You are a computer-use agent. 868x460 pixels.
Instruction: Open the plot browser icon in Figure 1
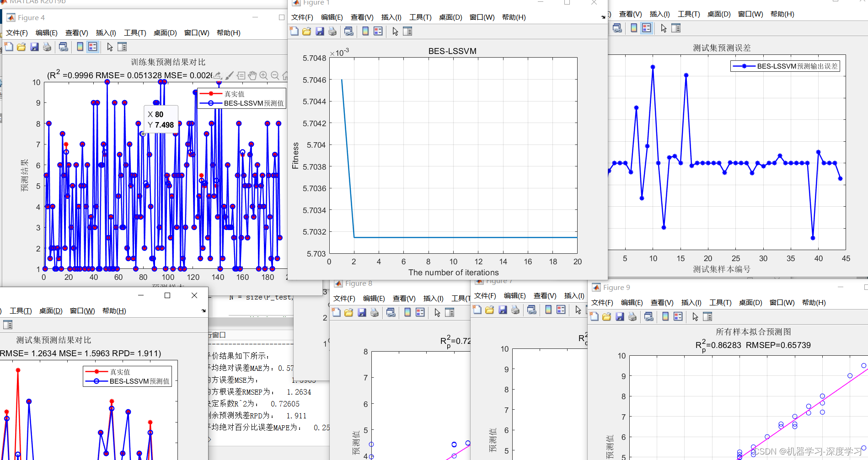[x=407, y=31]
